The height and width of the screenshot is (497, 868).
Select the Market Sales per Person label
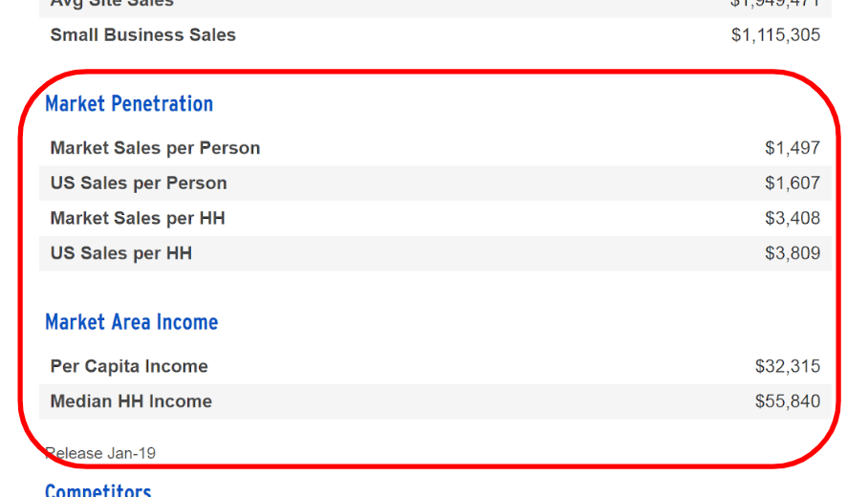click(155, 148)
